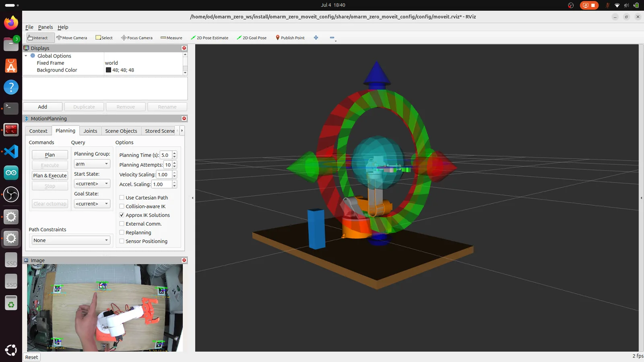This screenshot has width=644, height=362.
Task: Click the Plan & Execute button
Action: click(50, 175)
